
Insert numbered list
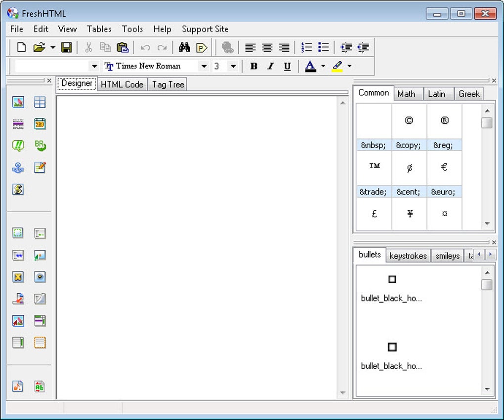tap(307, 47)
